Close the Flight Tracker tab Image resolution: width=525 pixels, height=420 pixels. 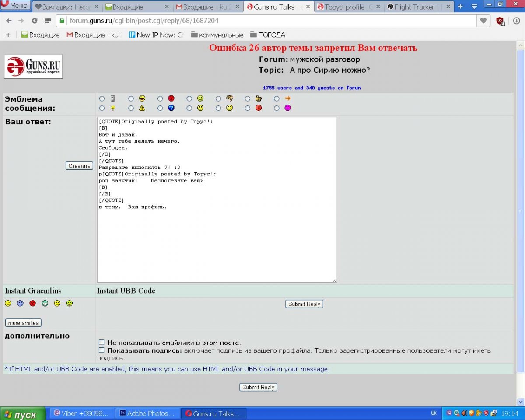pyautogui.click(x=448, y=7)
